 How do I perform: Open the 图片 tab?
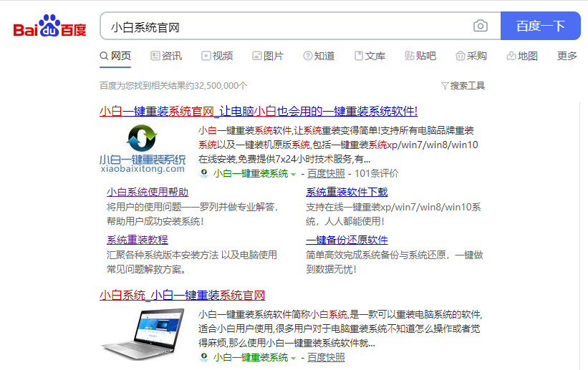point(268,56)
